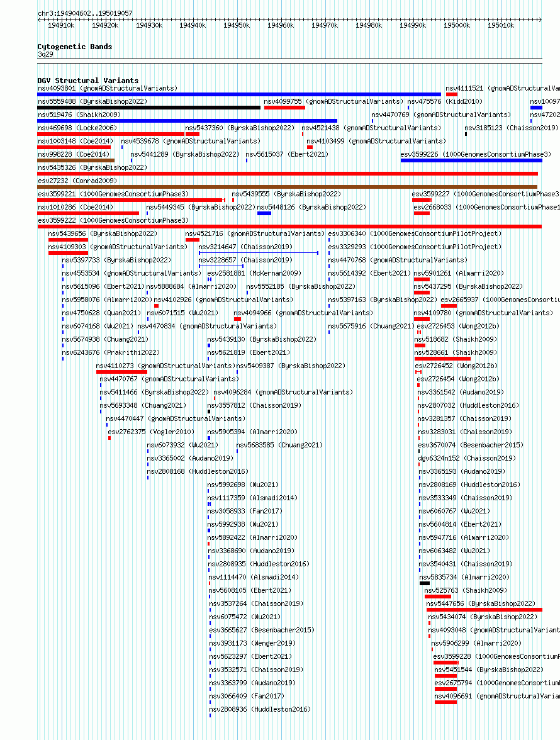Click esv3306340 PilotProject label
Screen dimensions: 560x740
[415, 233]
